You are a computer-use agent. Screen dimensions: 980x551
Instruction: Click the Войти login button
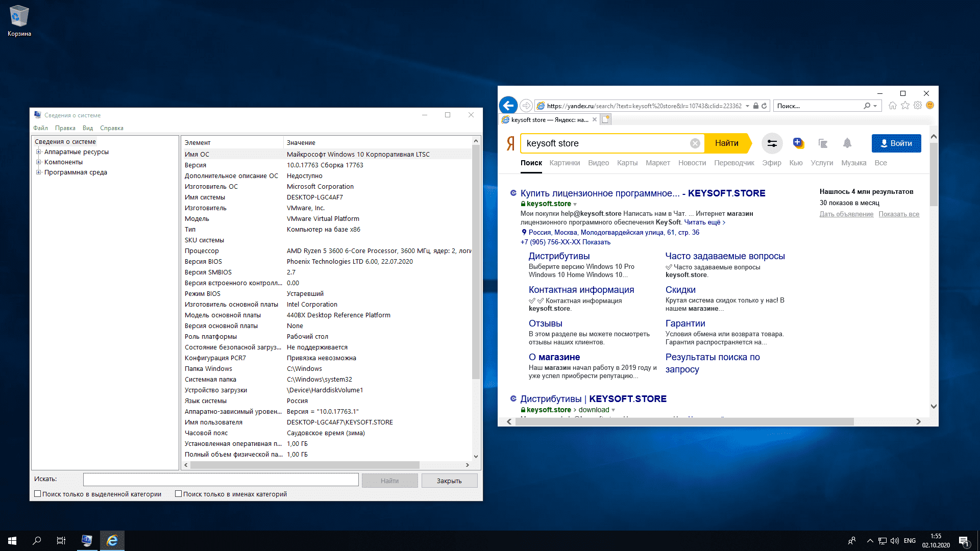[896, 143]
